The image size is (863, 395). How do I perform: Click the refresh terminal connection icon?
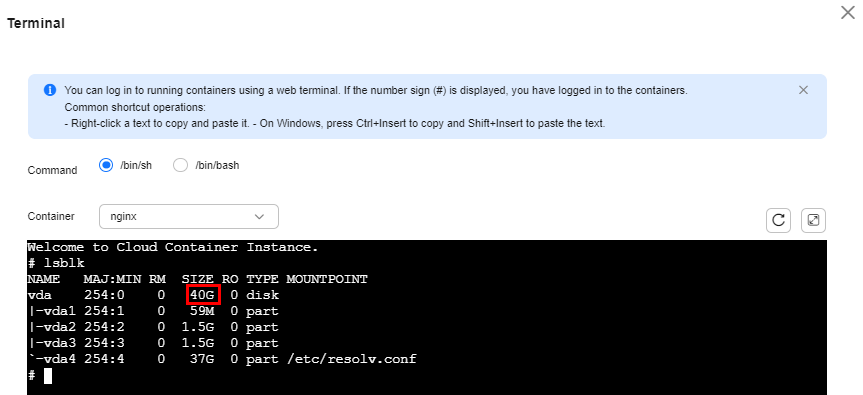click(x=778, y=221)
